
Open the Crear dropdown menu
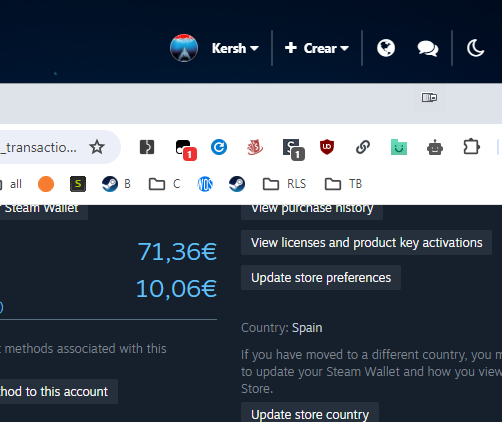[317, 48]
